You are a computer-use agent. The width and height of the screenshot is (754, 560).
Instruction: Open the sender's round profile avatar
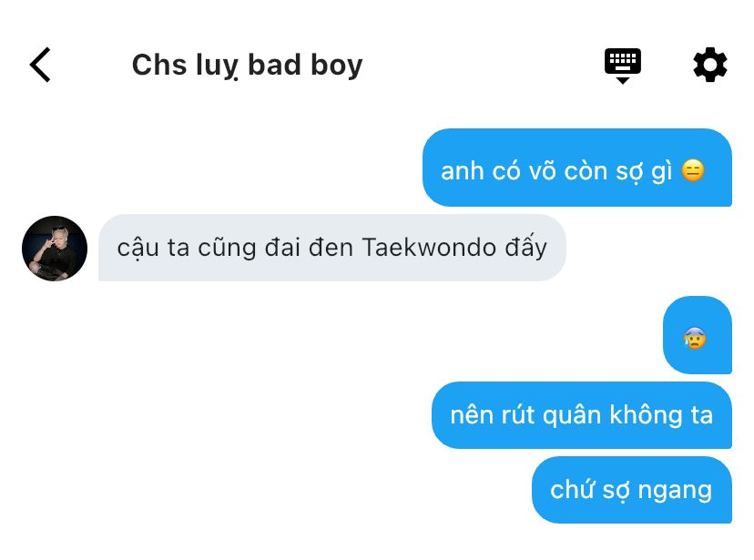pos(55,249)
